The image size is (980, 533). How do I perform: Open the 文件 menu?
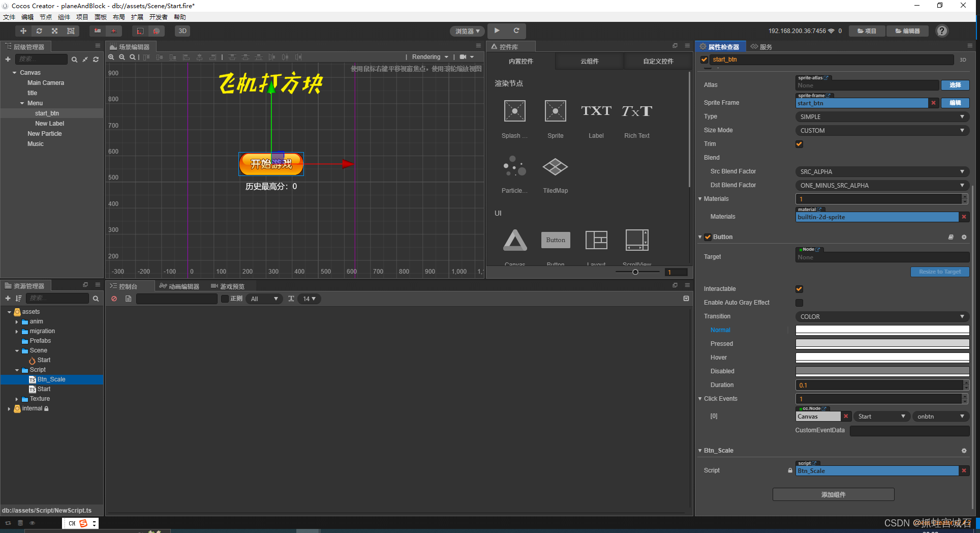(9, 17)
